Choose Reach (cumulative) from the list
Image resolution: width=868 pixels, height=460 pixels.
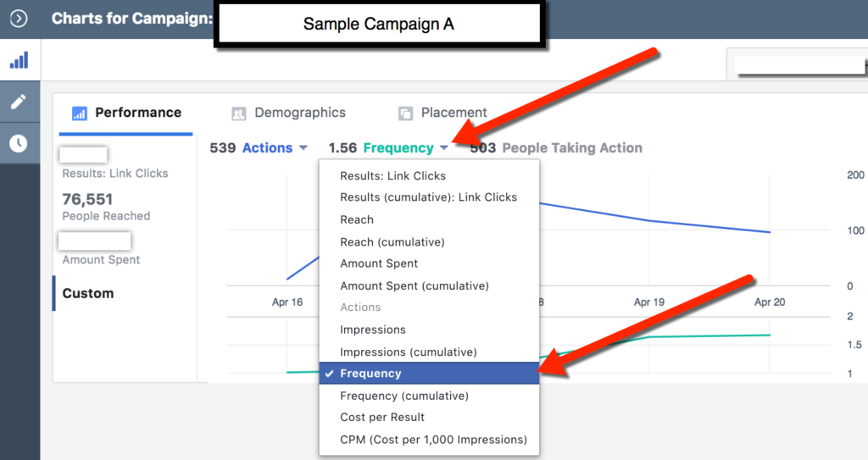(392, 241)
